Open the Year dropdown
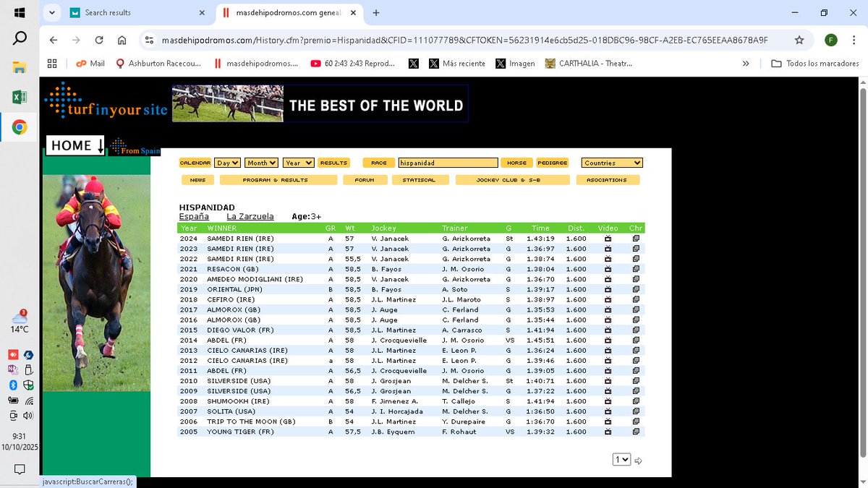The height and width of the screenshot is (488, 868). pyautogui.click(x=298, y=163)
